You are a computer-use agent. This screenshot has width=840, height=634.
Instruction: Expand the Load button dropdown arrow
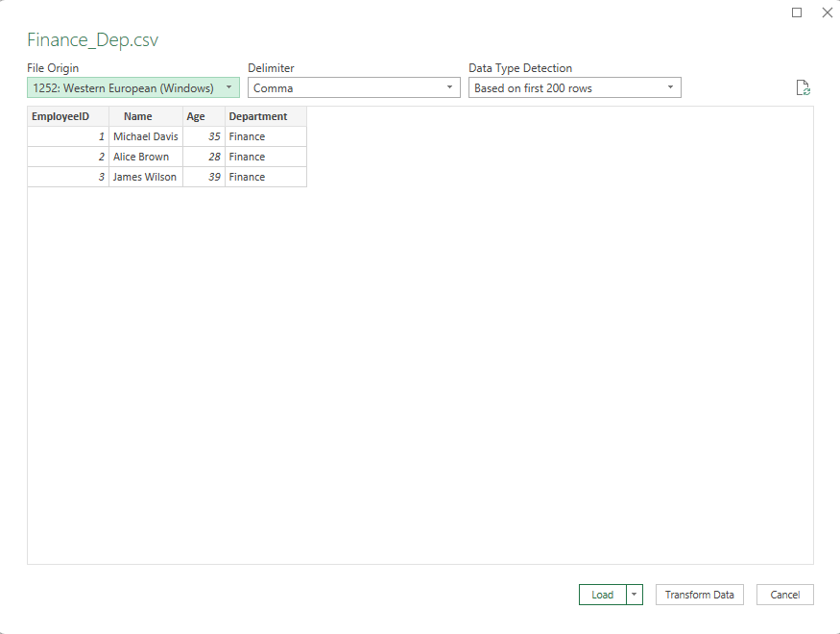(635, 595)
